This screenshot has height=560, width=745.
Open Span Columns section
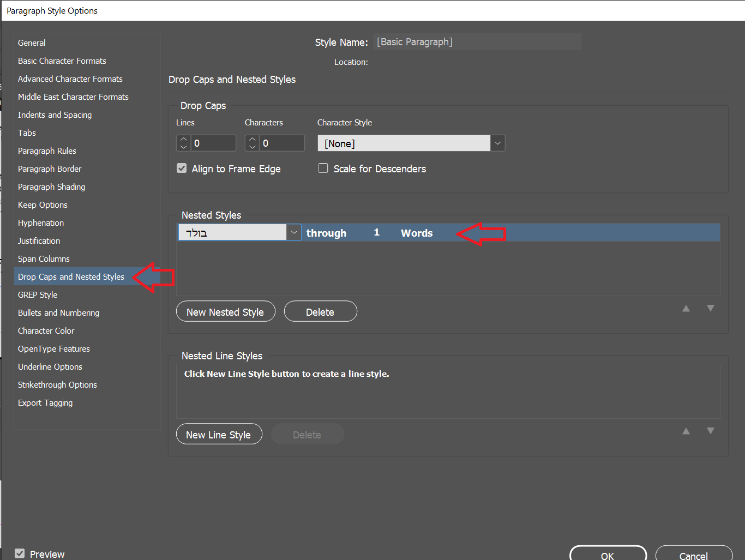44,259
